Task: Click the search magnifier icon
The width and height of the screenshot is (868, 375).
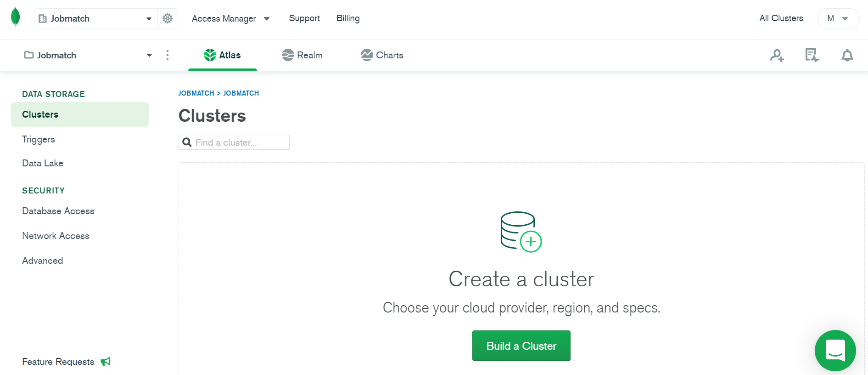Action: [187, 142]
